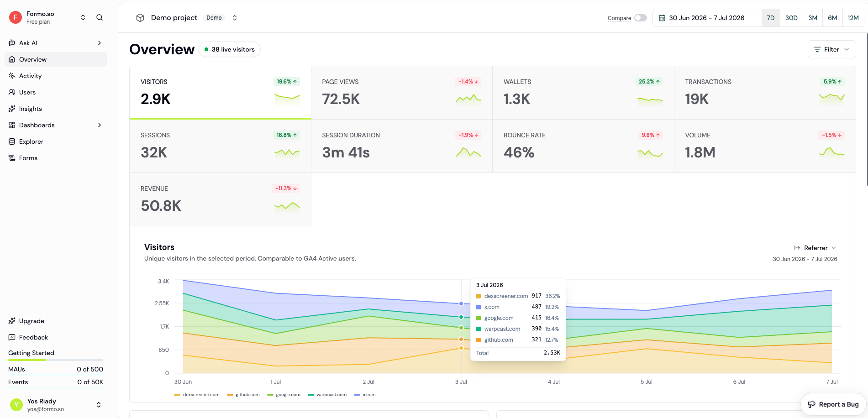
Task: Click the calendar icon in date range
Action: pyautogui.click(x=662, y=18)
